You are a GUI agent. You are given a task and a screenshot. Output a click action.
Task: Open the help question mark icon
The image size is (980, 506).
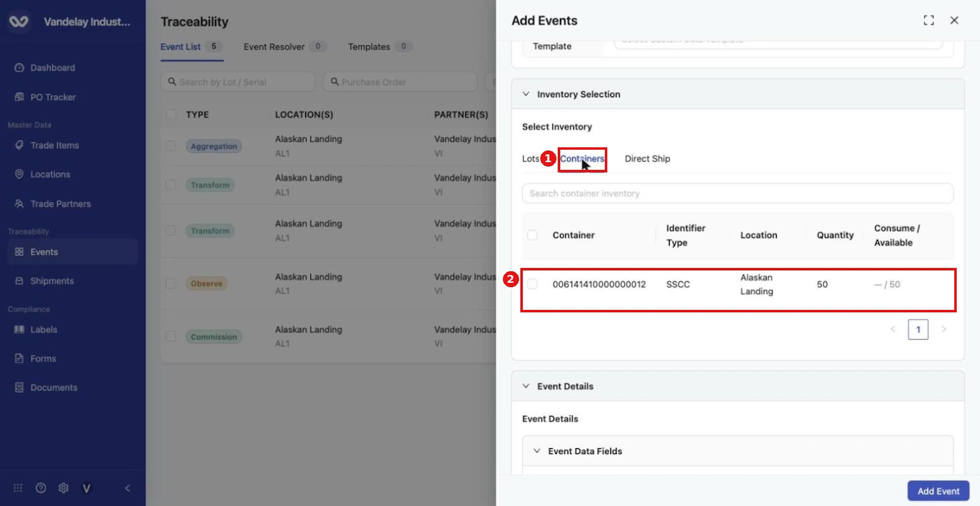pos(41,488)
